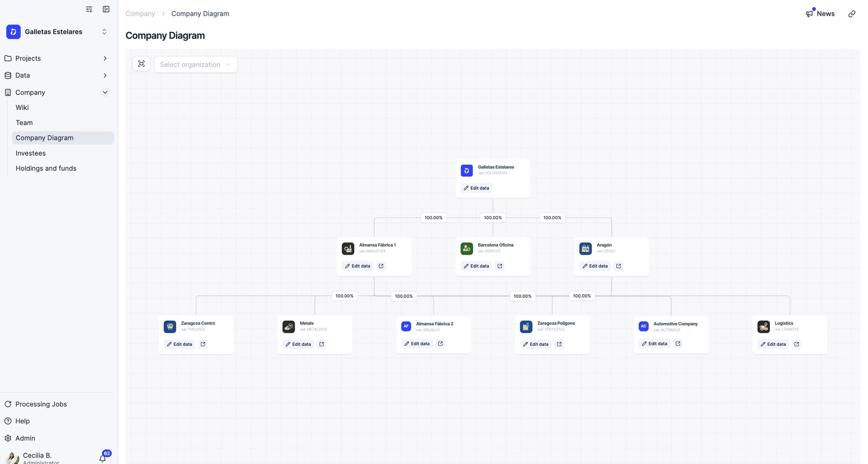Click Aragón node icon
This screenshot has height=464, width=868.
(x=585, y=249)
